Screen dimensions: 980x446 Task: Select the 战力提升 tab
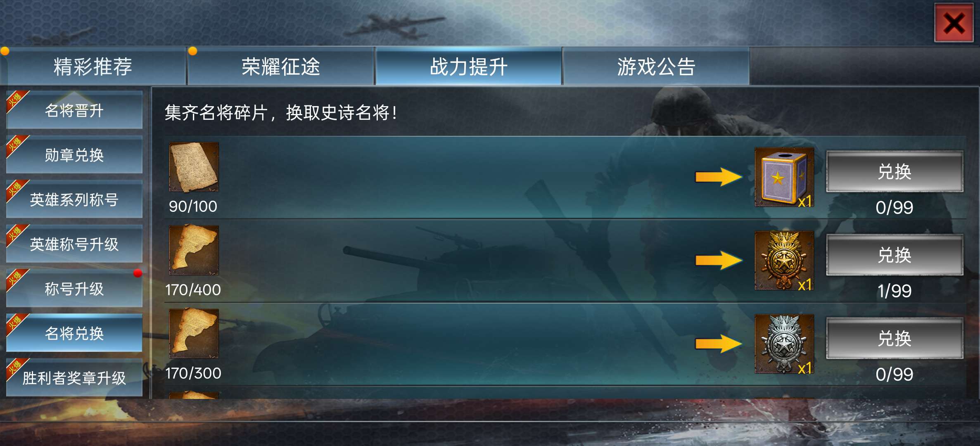click(x=468, y=66)
